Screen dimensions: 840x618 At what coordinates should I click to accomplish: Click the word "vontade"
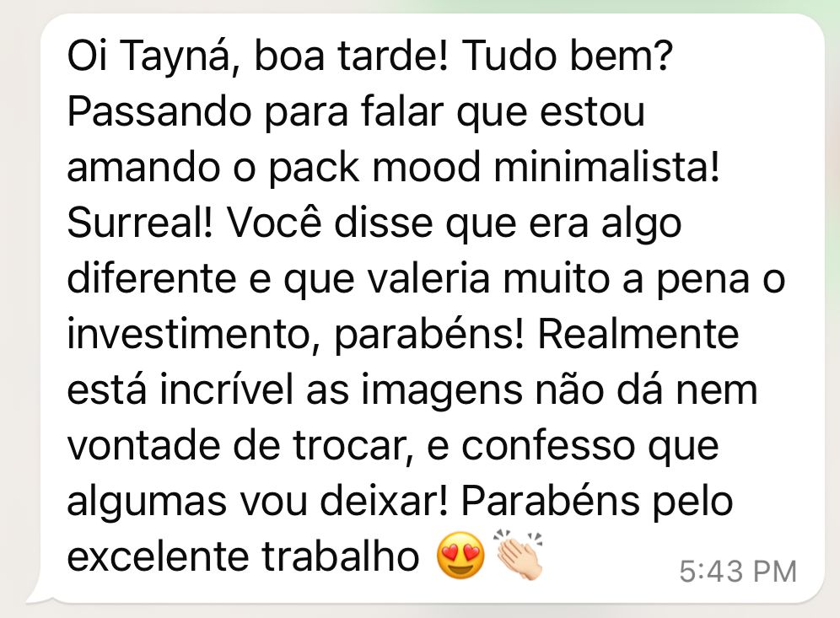pyautogui.click(x=144, y=445)
